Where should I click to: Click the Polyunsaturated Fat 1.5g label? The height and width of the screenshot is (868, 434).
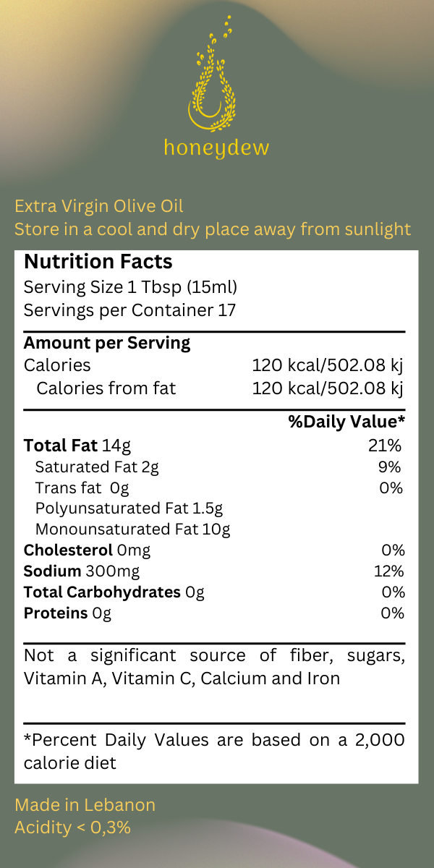(129, 509)
